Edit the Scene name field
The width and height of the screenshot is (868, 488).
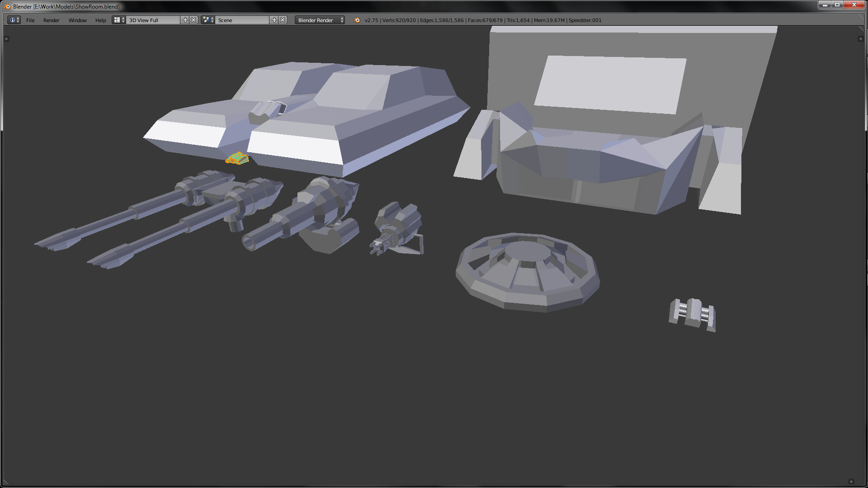click(242, 20)
